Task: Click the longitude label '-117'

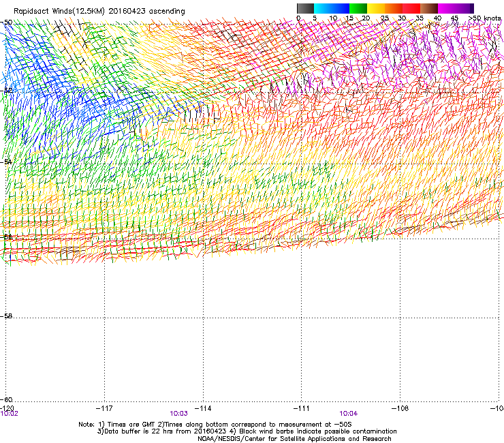Action: pyautogui.click(x=104, y=408)
